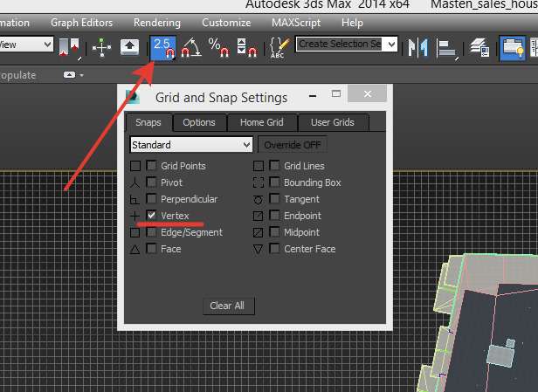
Task: Click the Align tool icon
Action: [x=447, y=48]
